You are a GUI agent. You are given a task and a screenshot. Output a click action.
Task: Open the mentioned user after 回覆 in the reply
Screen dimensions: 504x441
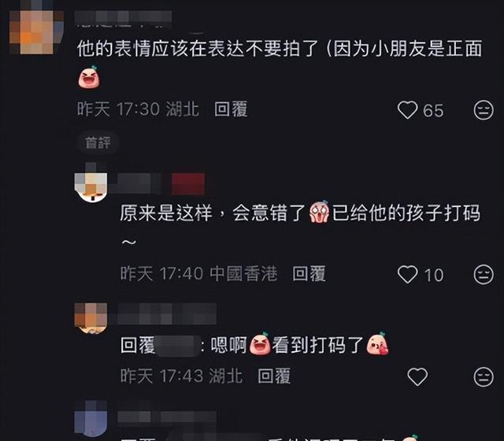click(177, 346)
